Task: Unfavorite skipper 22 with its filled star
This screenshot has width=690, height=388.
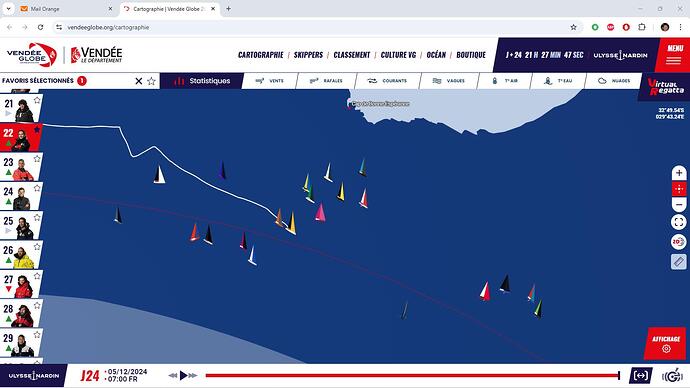Action: pyautogui.click(x=37, y=130)
